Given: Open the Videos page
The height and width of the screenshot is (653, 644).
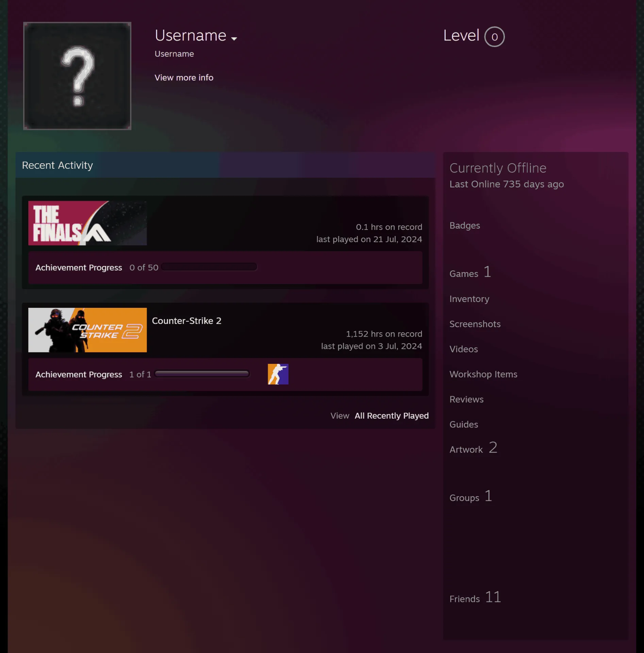Looking at the screenshot, I should [463, 349].
